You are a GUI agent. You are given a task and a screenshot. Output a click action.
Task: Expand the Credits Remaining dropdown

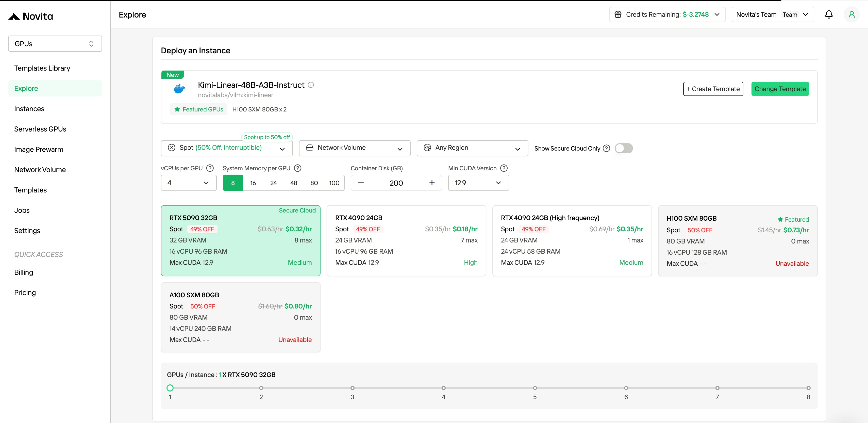tap(667, 14)
